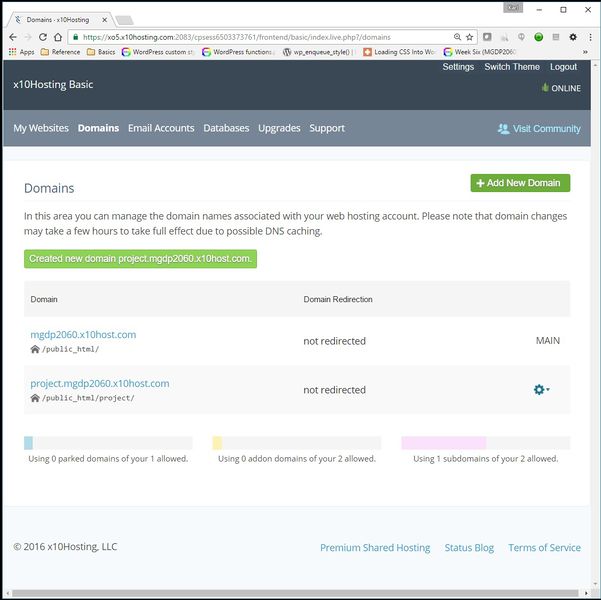Open the gear dropdown for project subdomain

tap(541, 390)
